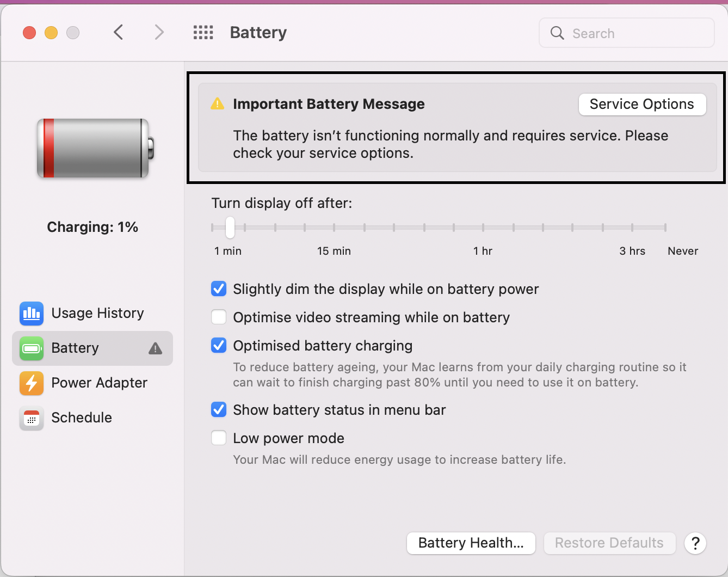Focus the Search field

[627, 33]
